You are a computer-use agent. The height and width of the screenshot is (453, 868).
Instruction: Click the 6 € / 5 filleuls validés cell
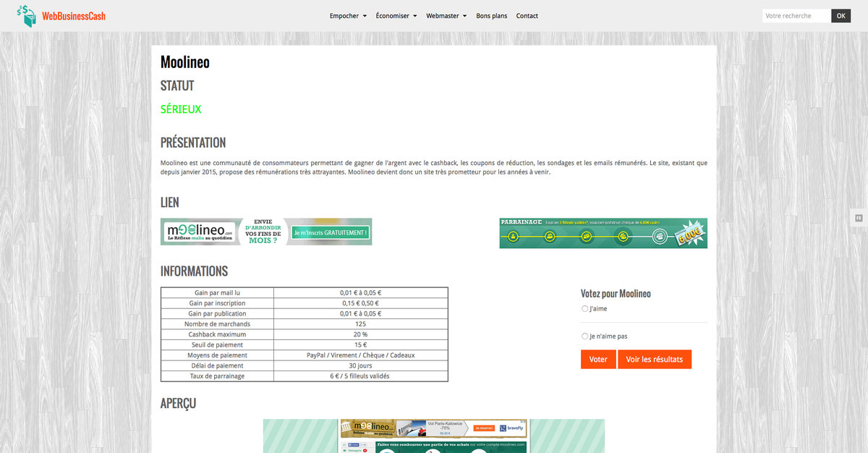(361, 376)
